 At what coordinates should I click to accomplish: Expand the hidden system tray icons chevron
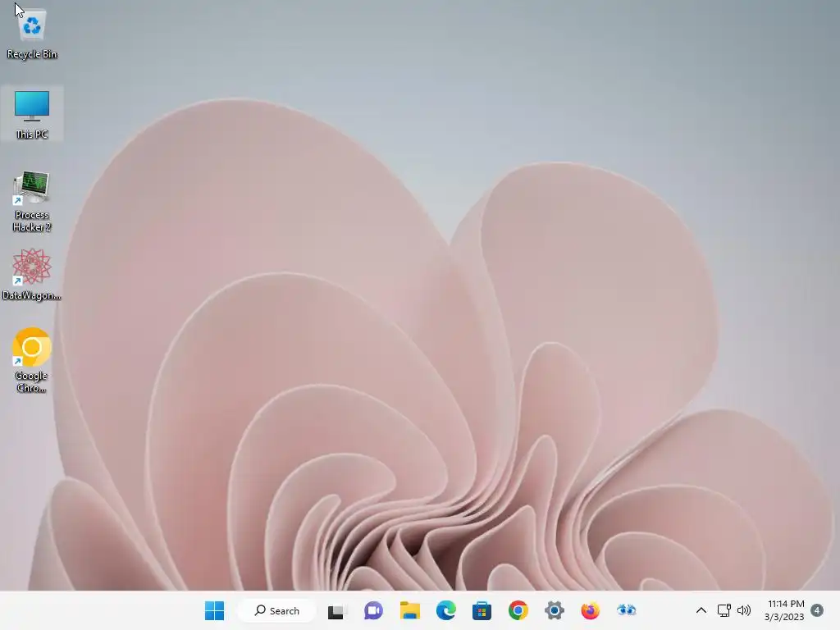[701, 610]
